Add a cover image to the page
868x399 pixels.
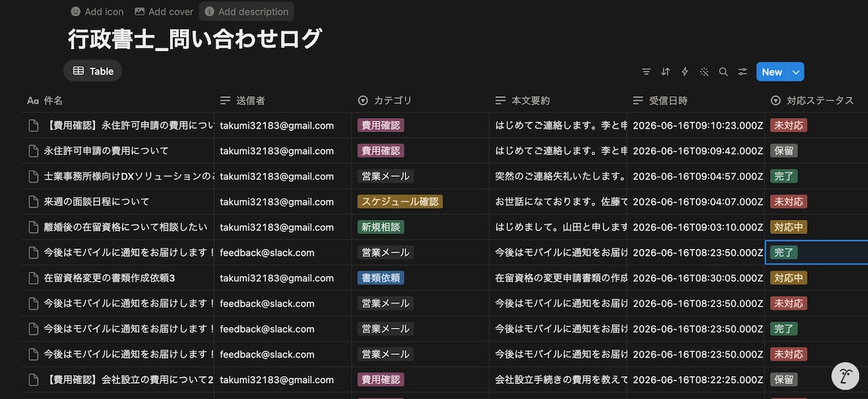point(164,11)
